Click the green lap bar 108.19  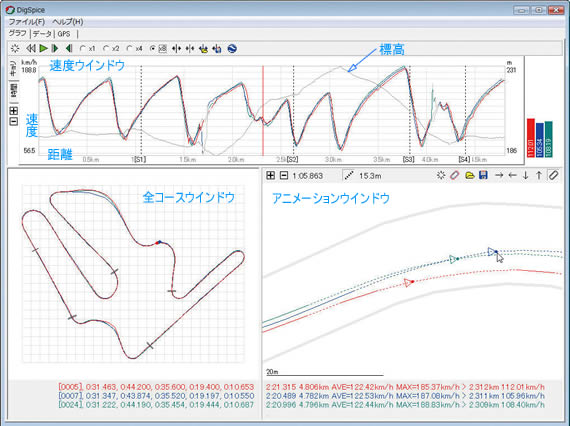pos(549,139)
